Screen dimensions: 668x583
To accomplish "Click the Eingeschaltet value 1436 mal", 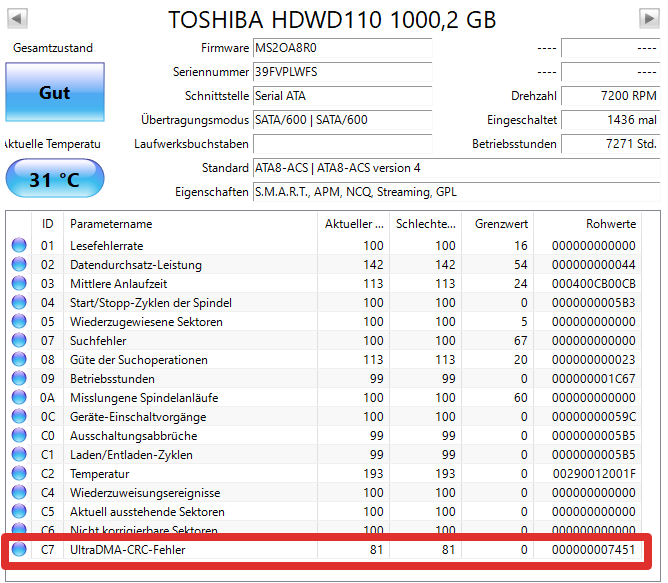I will tap(610, 120).
